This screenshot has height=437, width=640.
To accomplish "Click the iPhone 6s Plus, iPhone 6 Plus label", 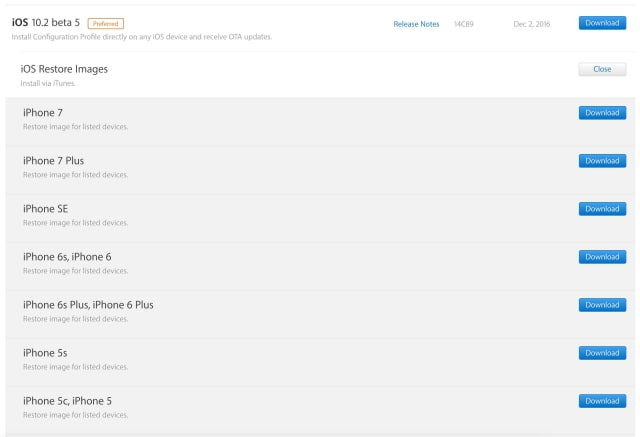I will (88, 305).
